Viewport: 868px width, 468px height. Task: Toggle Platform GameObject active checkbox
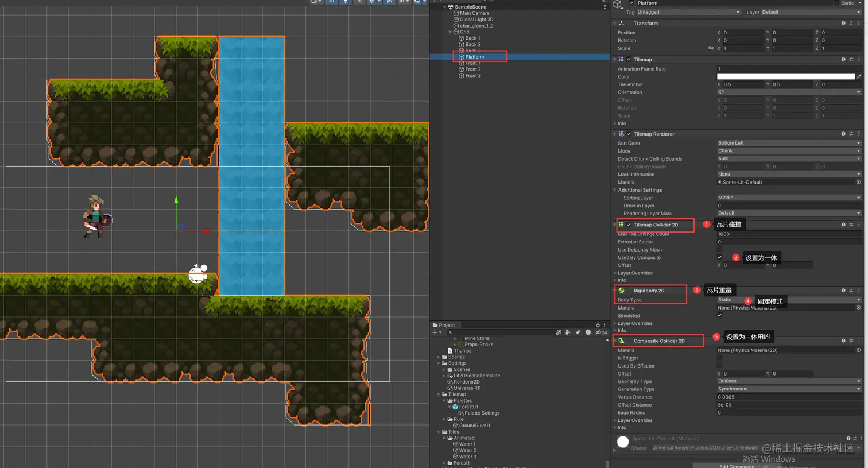[631, 3]
